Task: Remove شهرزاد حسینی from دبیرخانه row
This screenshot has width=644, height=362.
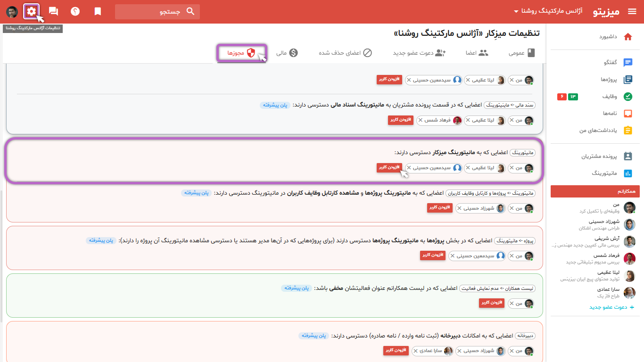Action: [459, 351]
